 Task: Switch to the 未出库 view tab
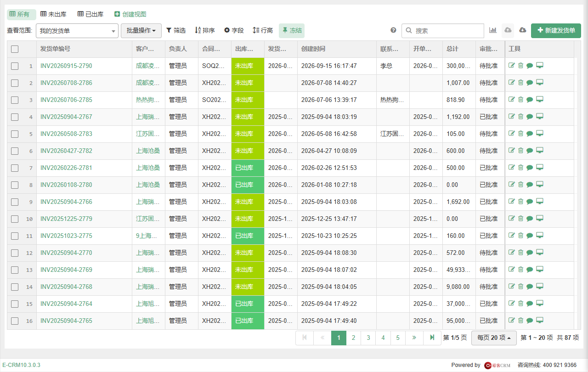tap(53, 14)
